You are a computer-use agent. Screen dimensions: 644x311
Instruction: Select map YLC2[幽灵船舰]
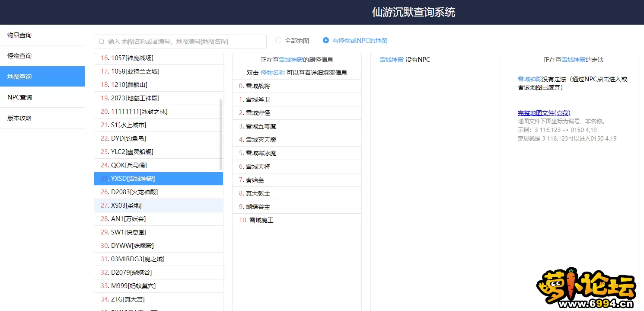tap(159, 152)
